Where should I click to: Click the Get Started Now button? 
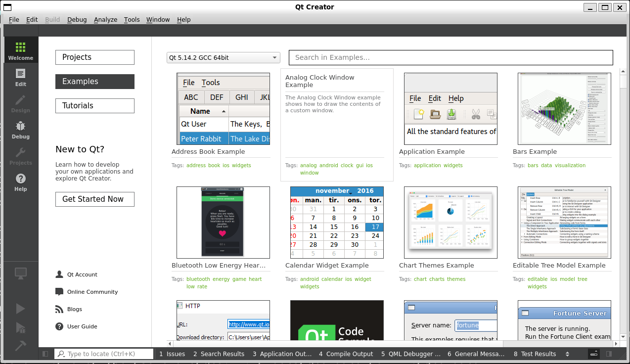click(x=95, y=199)
